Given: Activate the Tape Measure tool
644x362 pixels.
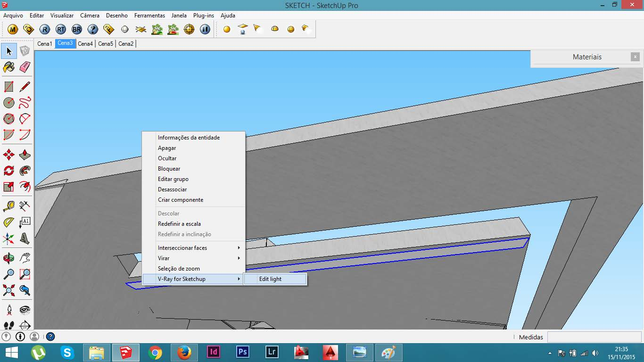Looking at the screenshot, I should coord(9,206).
